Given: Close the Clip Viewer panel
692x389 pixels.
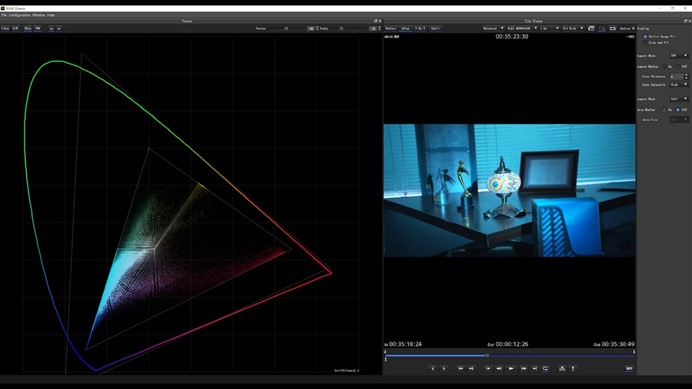Looking at the screenshot, I should [x=689, y=21].
